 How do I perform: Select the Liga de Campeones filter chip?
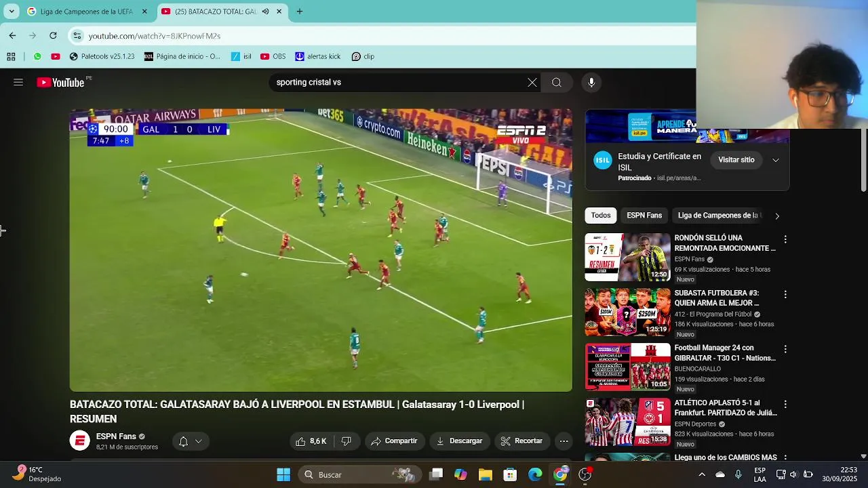tap(718, 216)
